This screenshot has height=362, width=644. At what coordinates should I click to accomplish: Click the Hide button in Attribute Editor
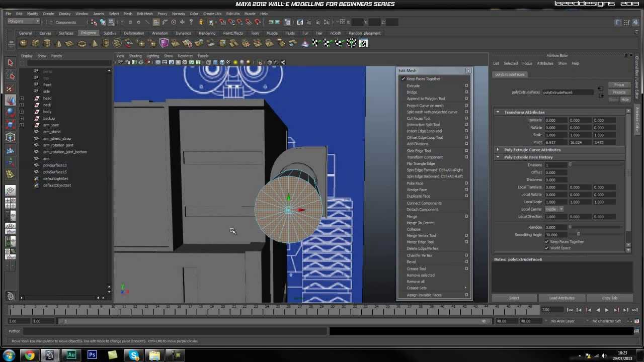625,100
